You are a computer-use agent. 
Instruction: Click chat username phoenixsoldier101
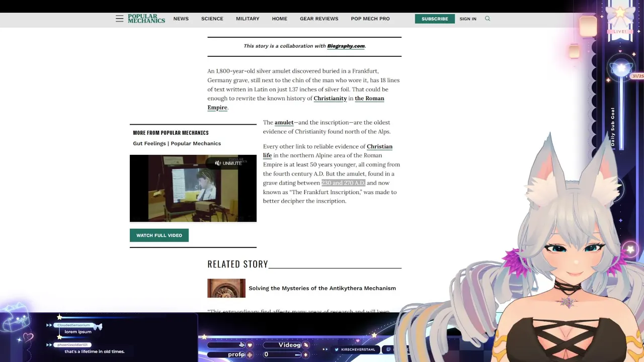pos(72,345)
